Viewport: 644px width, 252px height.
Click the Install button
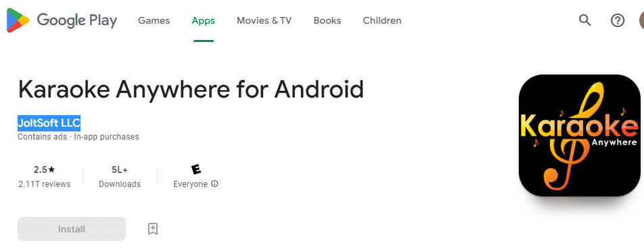coord(72,229)
